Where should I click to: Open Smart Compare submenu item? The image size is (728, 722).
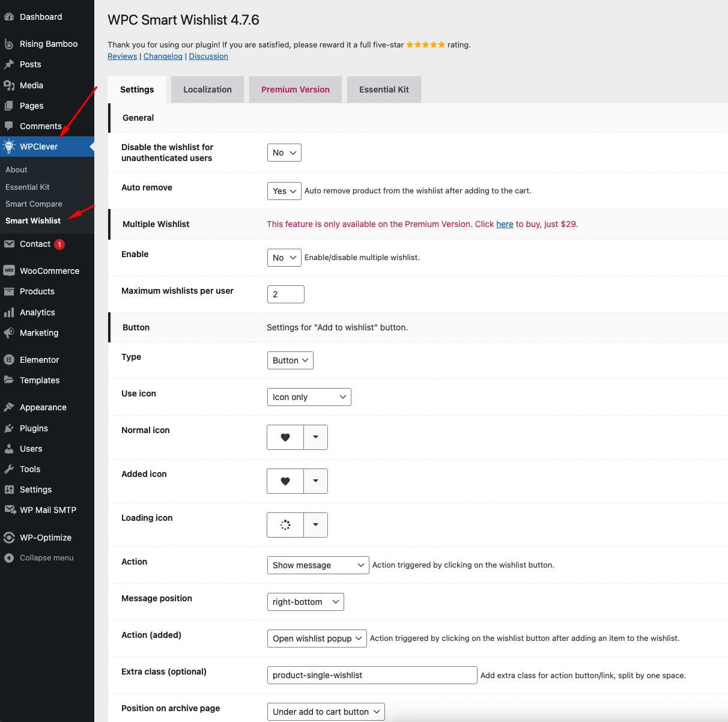pyautogui.click(x=34, y=204)
